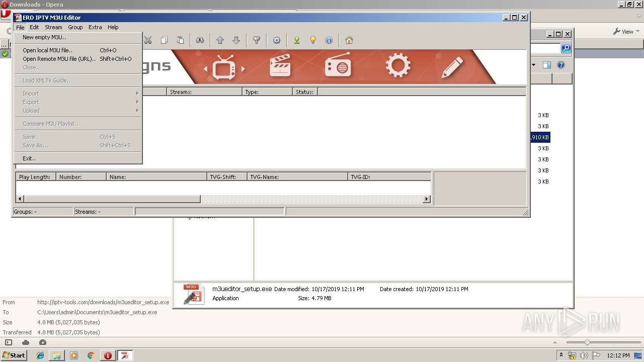Screen dimensions: 644x362
Task: Click the large gear banner icon
Action: click(398, 65)
